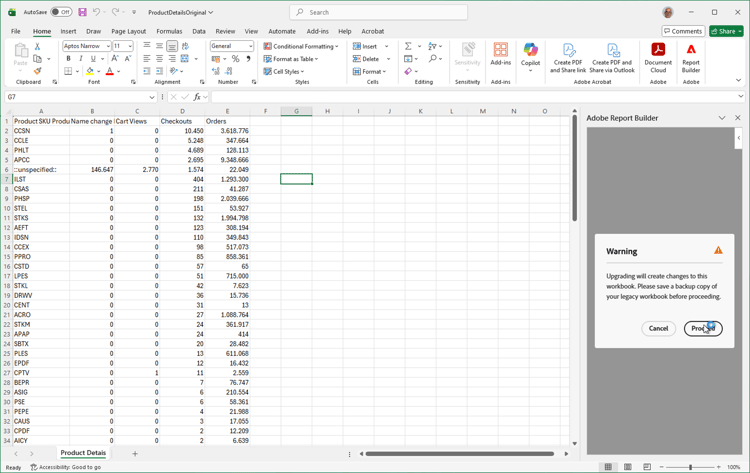750x473 pixels.
Task: Switch to the Data tab
Action: [x=199, y=31]
